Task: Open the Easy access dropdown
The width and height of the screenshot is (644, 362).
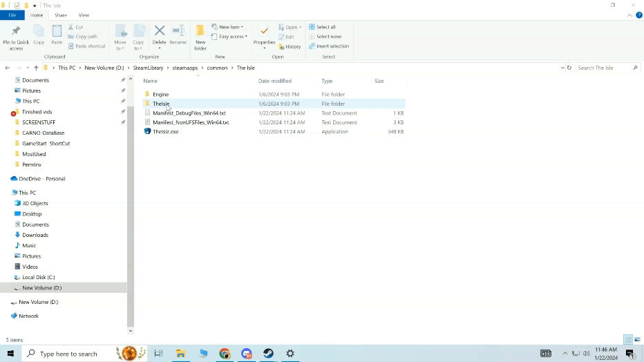Action: pyautogui.click(x=229, y=37)
